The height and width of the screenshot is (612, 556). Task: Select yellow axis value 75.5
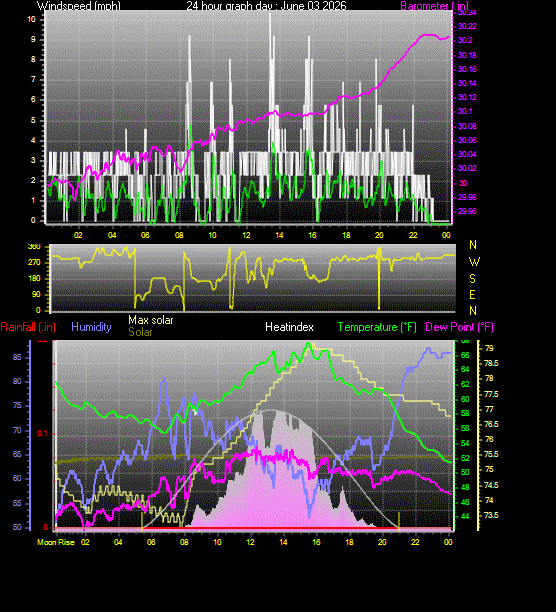tap(491, 455)
